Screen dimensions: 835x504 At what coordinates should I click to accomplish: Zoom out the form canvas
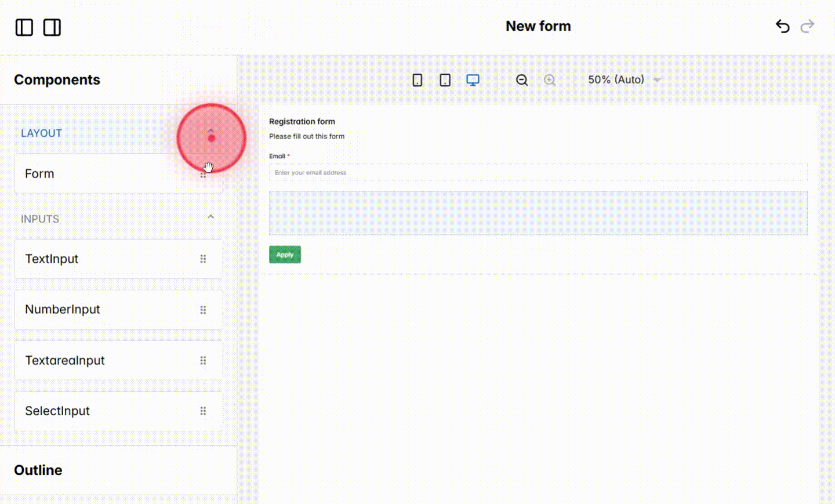(521, 79)
